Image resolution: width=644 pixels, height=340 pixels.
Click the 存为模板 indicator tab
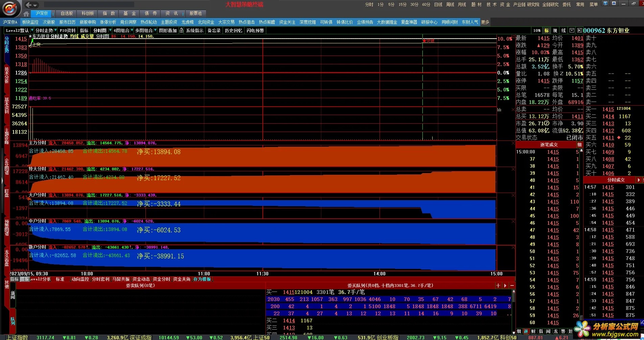[202, 279]
